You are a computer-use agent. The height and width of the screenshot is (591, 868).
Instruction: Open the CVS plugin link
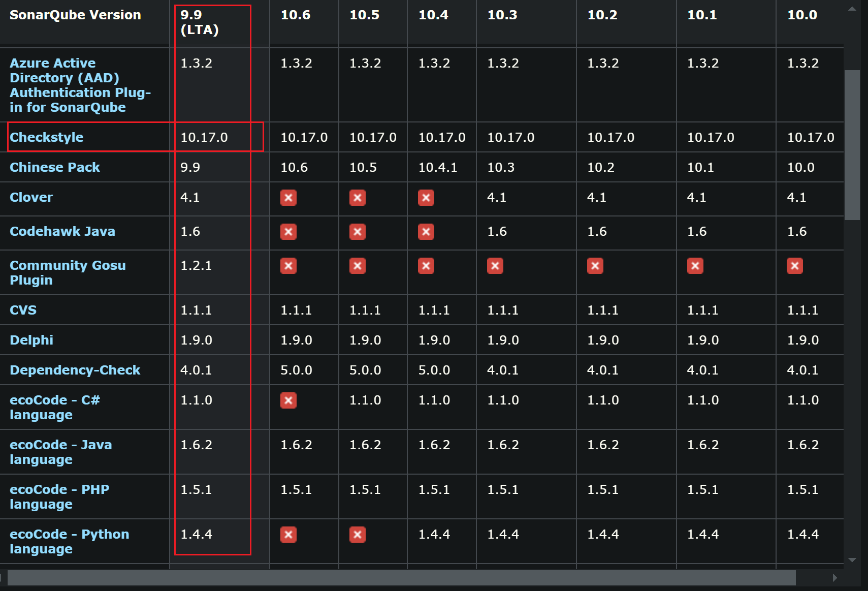[x=23, y=310]
